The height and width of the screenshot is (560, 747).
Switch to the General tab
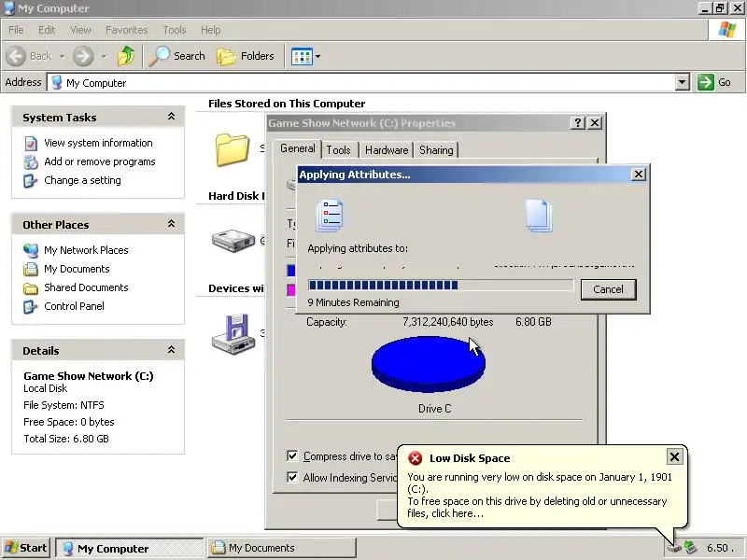(297, 148)
